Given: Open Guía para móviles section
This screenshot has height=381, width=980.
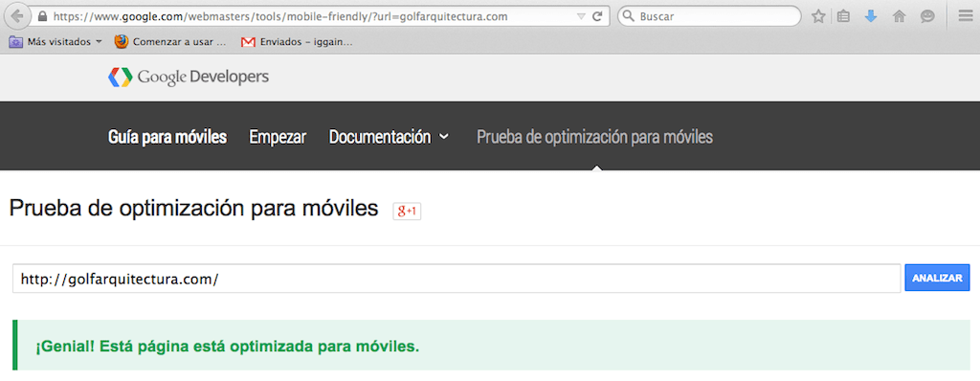Looking at the screenshot, I should (x=167, y=137).
